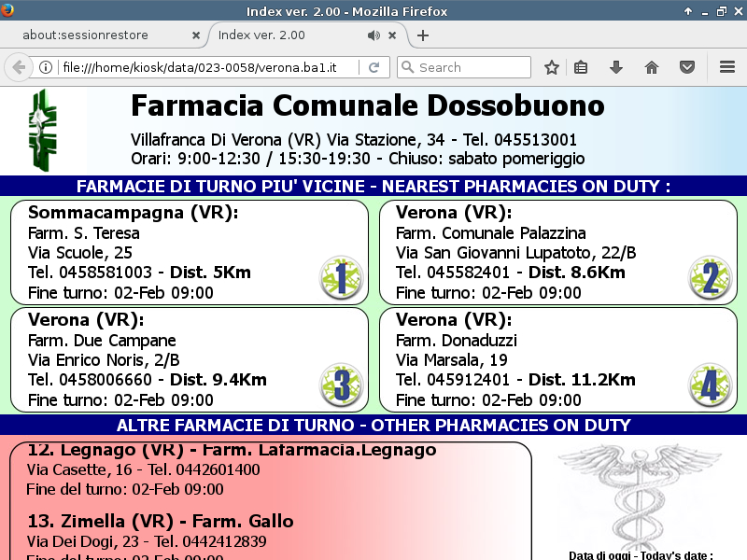Reload the current page
Viewport: 747px width, 560px height.
click(373, 67)
